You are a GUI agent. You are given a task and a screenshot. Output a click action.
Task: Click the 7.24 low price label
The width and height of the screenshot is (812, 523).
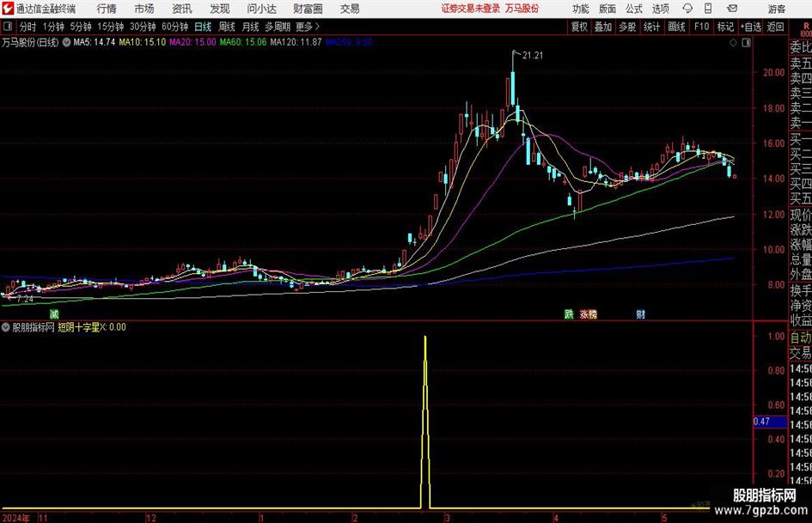point(24,299)
